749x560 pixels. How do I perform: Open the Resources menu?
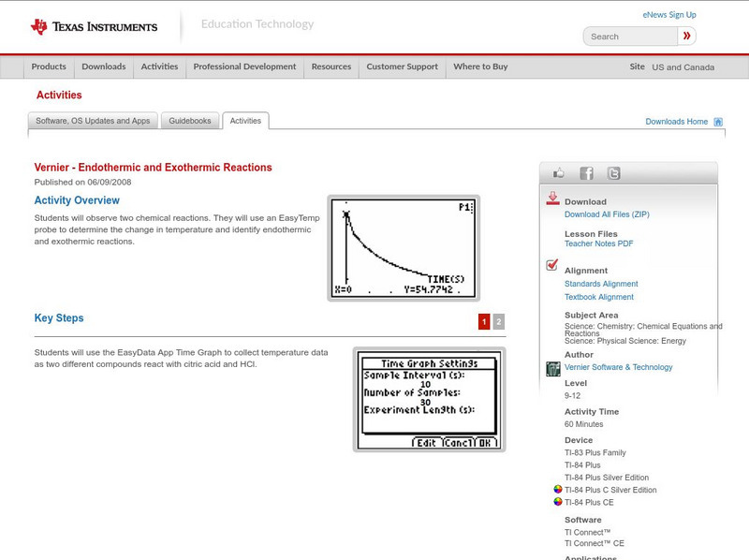[331, 66]
